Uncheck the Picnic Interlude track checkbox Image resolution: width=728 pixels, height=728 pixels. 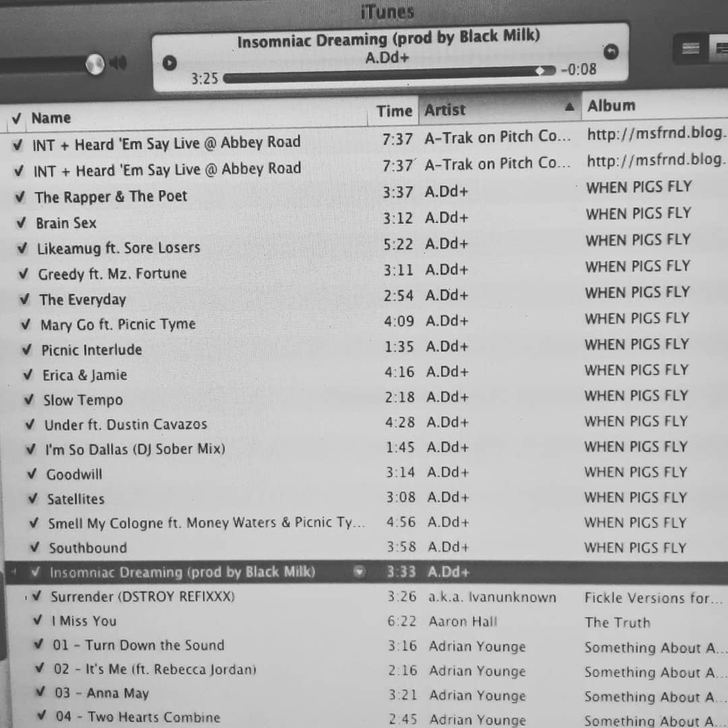26,349
